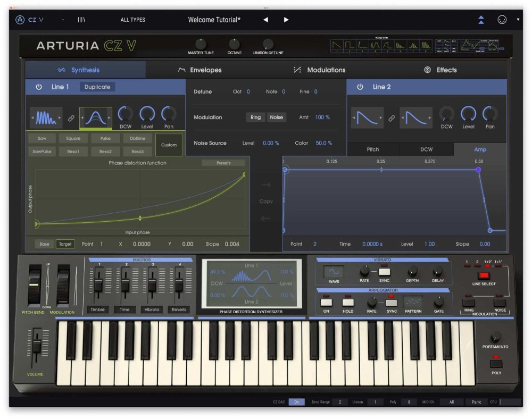Open the MIDI Ch selector showing All
The height and width of the screenshot is (419, 532).
click(452, 402)
